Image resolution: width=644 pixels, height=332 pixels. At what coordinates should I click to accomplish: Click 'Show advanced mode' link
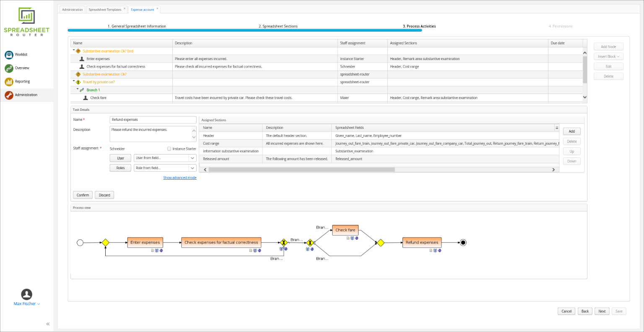click(x=180, y=178)
